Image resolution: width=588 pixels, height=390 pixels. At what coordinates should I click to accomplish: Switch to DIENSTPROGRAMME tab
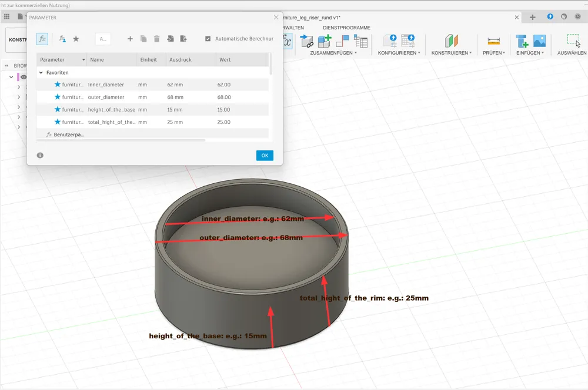pos(346,28)
